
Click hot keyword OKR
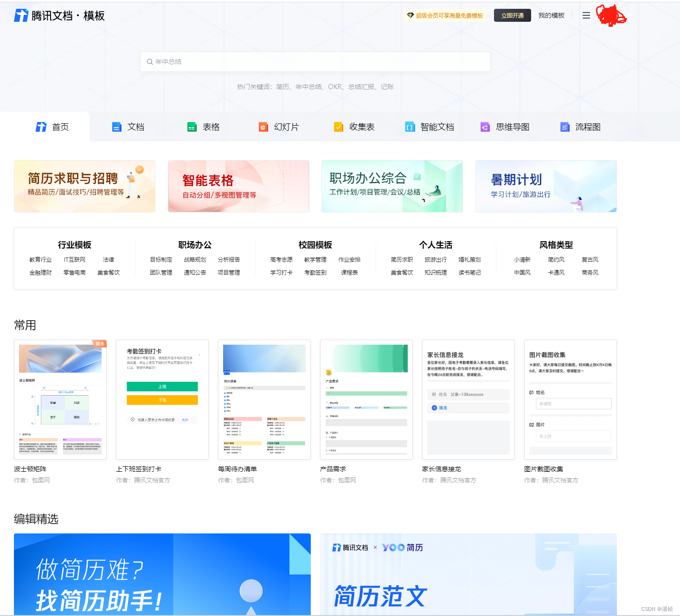[x=335, y=87]
